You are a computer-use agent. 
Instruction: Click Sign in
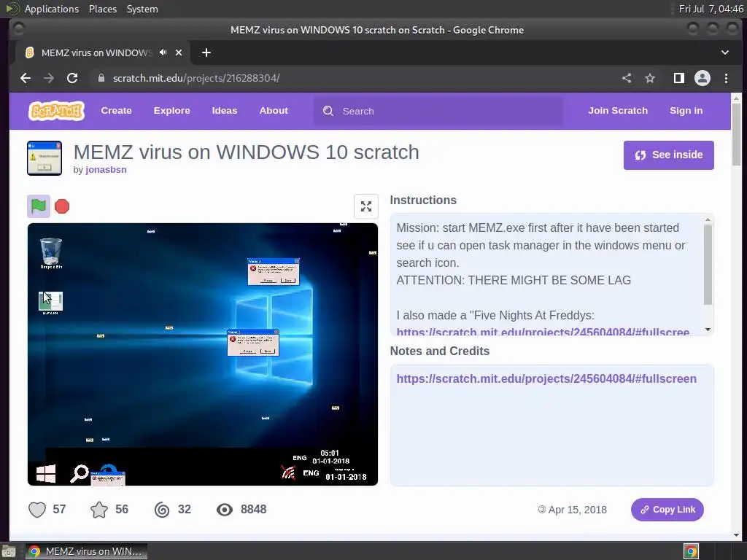686,111
